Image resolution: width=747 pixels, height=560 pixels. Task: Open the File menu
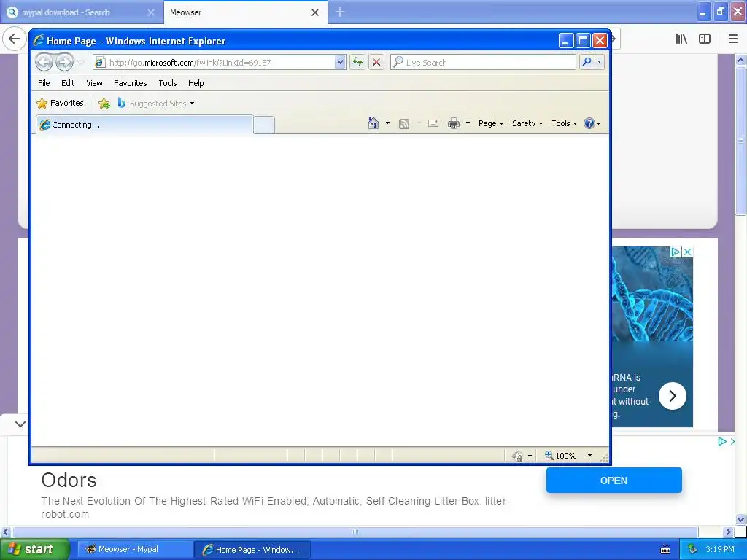click(x=44, y=83)
